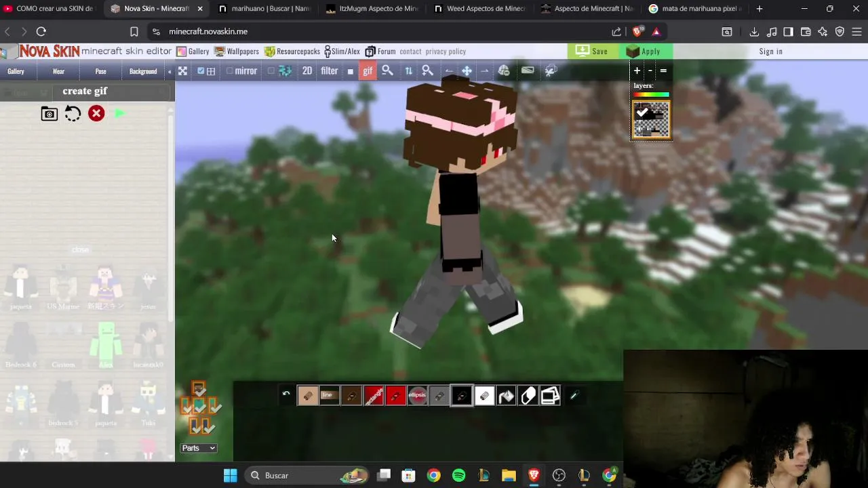Viewport: 868px width, 488px height.
Task: Select the eraser tool
Action: [528, 395]
